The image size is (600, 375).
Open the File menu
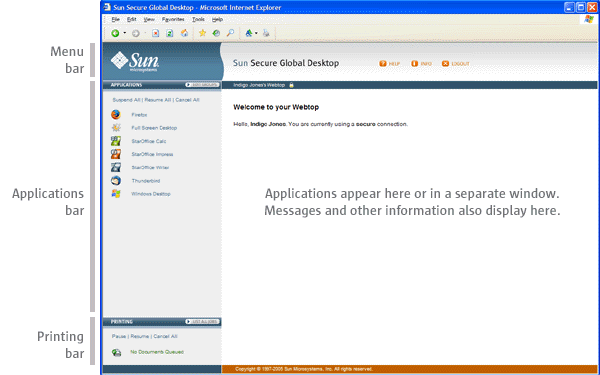coord(116,19)
